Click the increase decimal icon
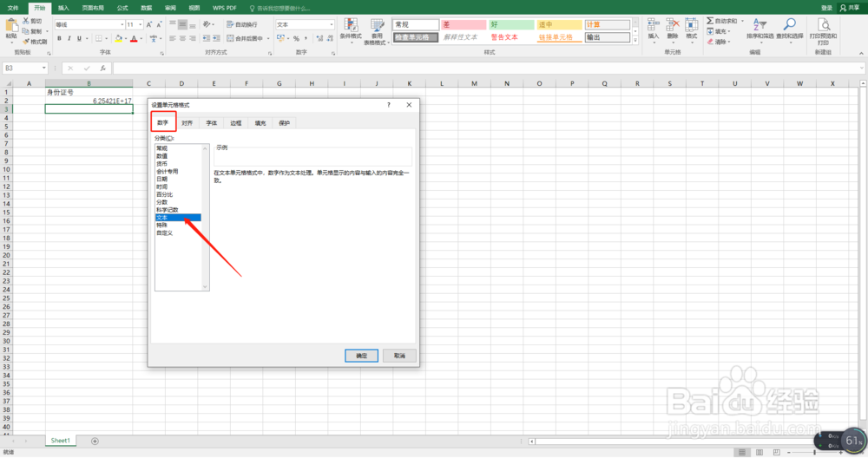Screen dimensions: 868x458 319,38
